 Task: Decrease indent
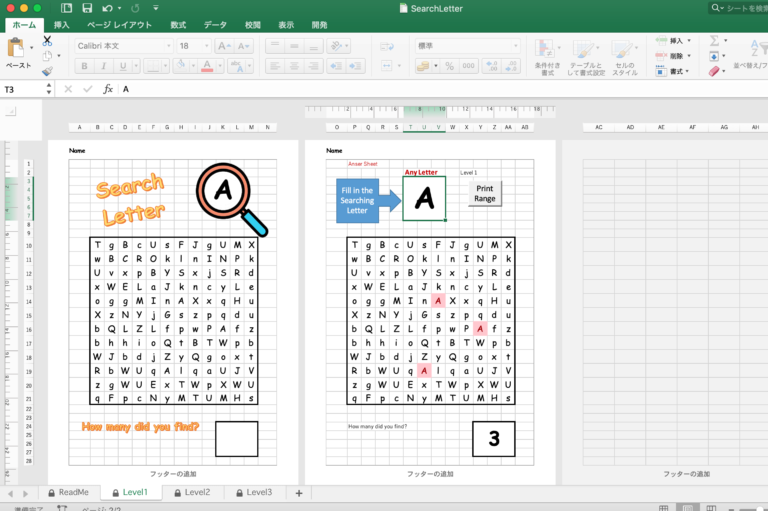336,66
